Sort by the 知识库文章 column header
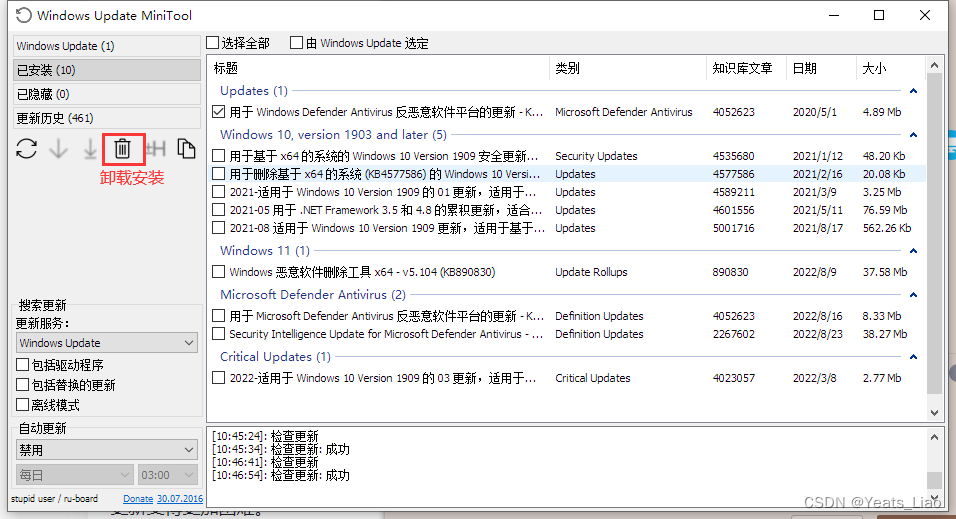The width and height of the screenshot is (956, 519). pyautogui.click(x=746, y=68)
